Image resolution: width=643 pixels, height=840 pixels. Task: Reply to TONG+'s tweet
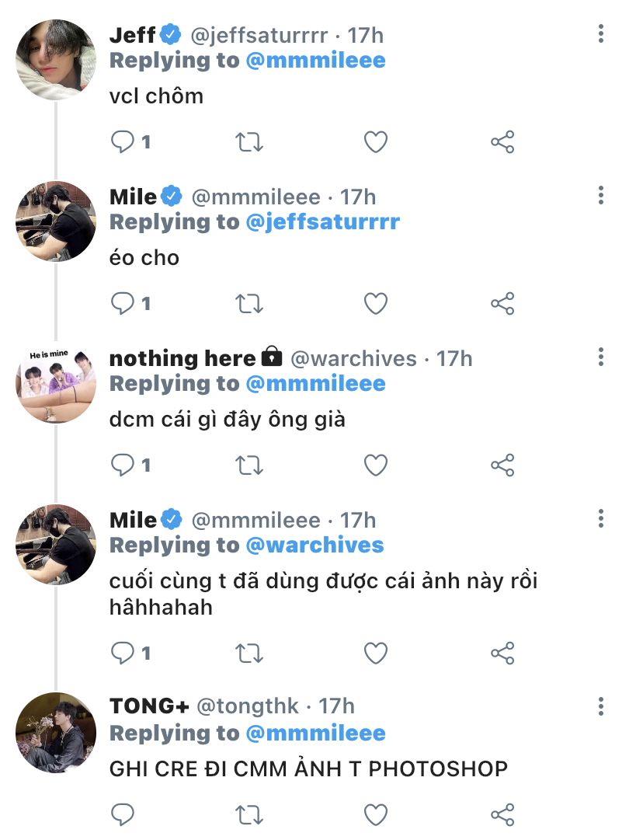[123, 814]
